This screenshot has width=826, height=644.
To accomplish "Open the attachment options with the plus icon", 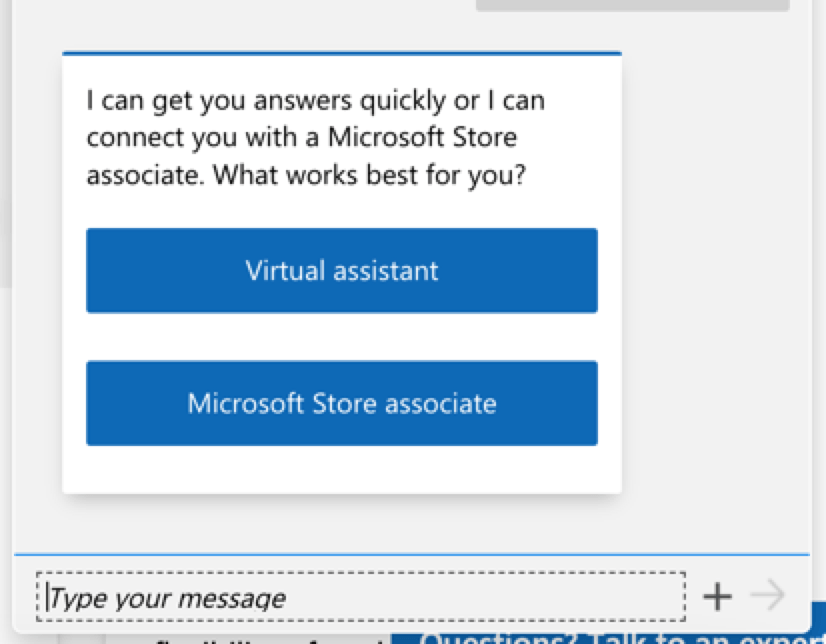I will (717, 596).
